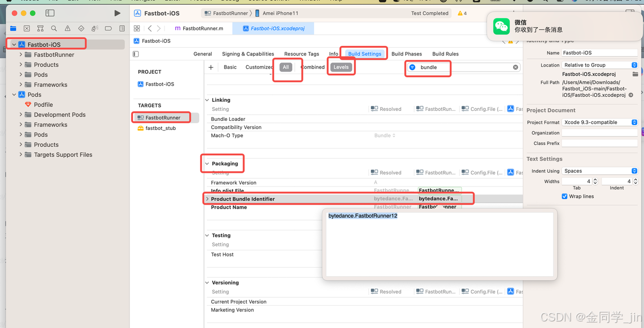Open the Source Control navigator icon
644x328 pixels.
[27, 29]
